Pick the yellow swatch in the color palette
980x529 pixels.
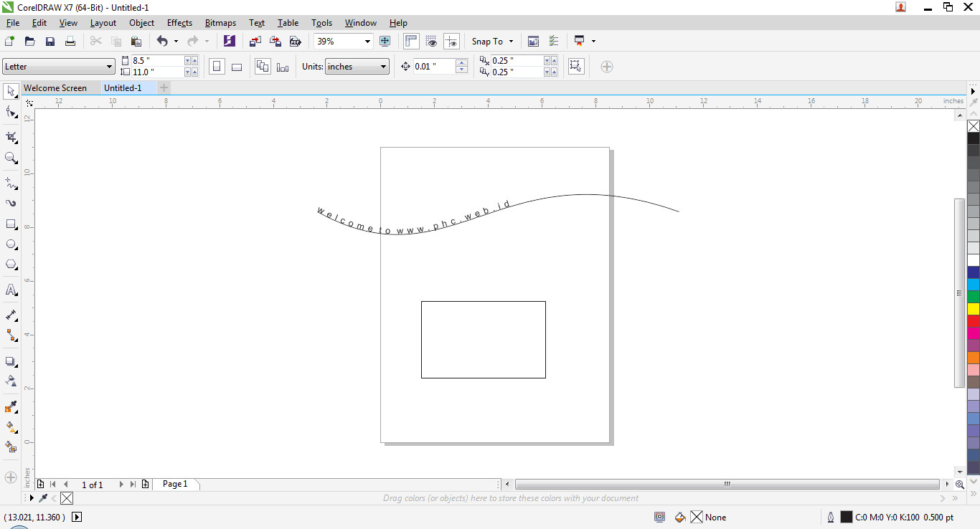click(974, 309)
